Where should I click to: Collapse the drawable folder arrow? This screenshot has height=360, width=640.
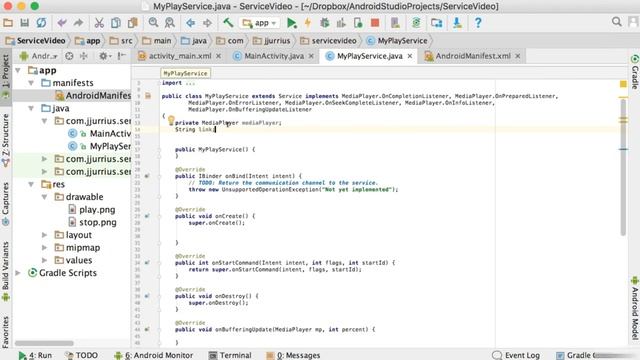pos(44,197)
